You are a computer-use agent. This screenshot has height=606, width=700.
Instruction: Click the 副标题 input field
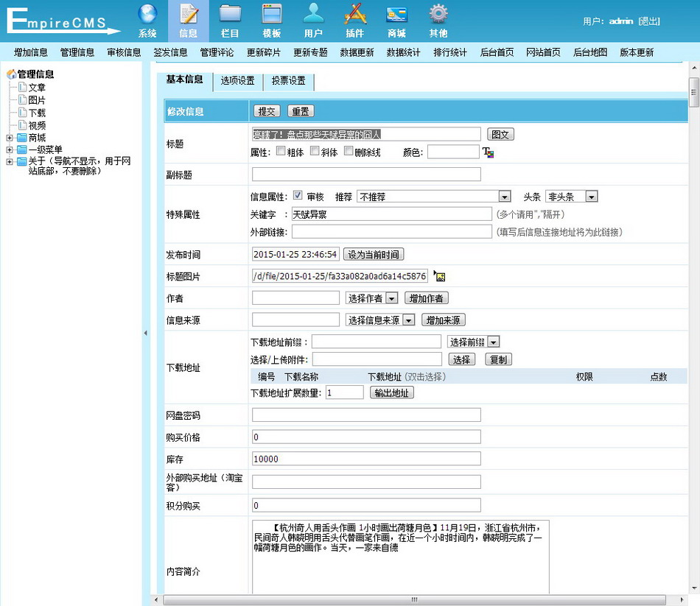(366, 175)
